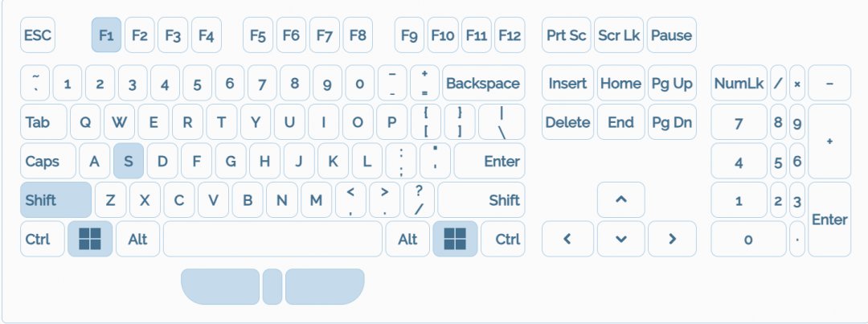
Task: Click the right Windows logo key
Action: click(x=455, y=239)
